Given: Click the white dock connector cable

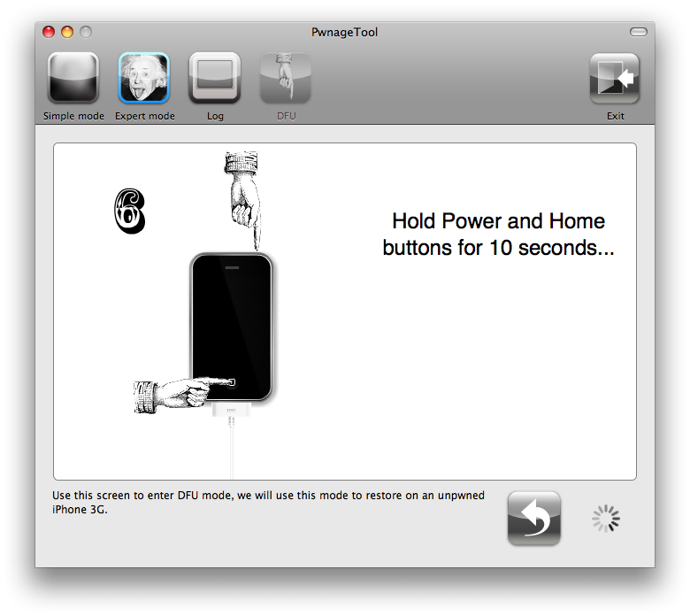Looking at the screenshot, I should point(233,443).
